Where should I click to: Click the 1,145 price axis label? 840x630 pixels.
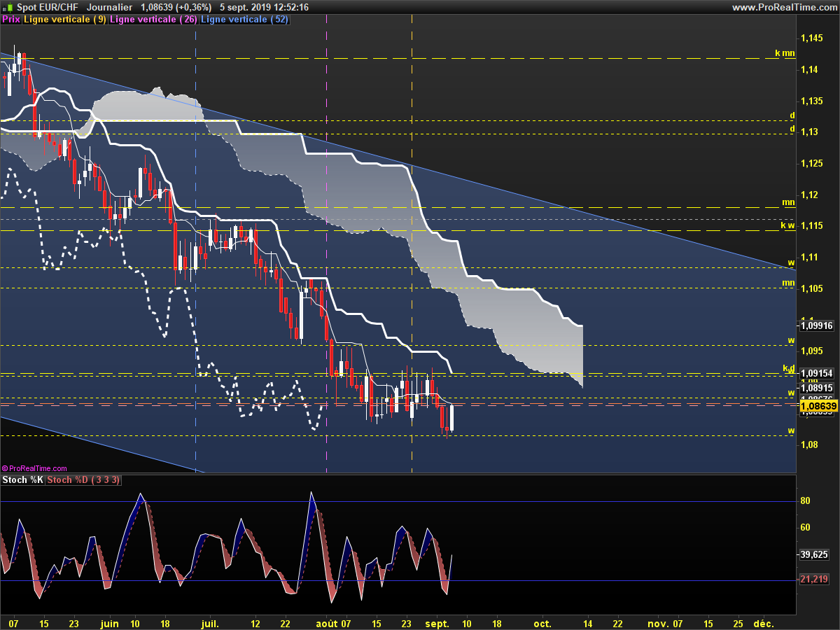pyautogui.click(x=811, y=38)
